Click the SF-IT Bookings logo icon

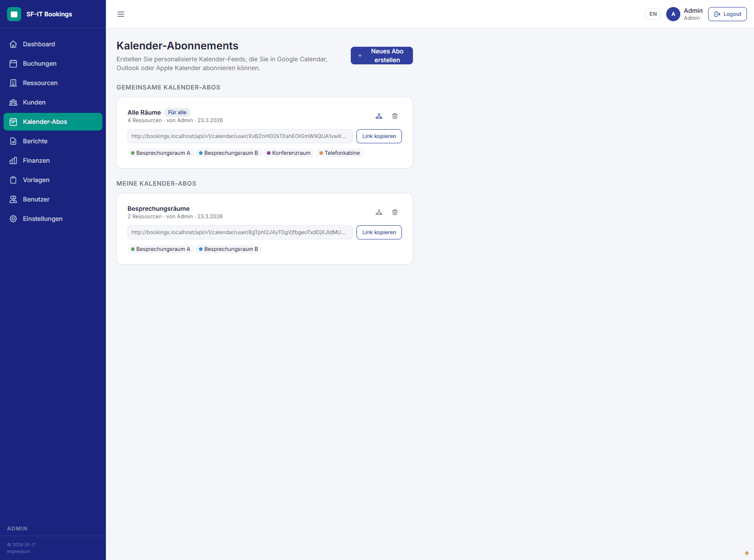[14, 14]
